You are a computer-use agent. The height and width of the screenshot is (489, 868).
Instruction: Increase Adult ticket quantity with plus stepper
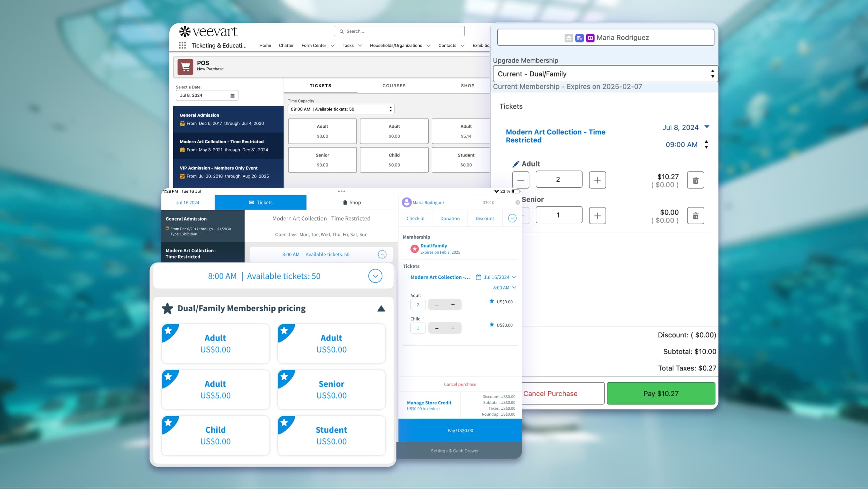(597, 179)
